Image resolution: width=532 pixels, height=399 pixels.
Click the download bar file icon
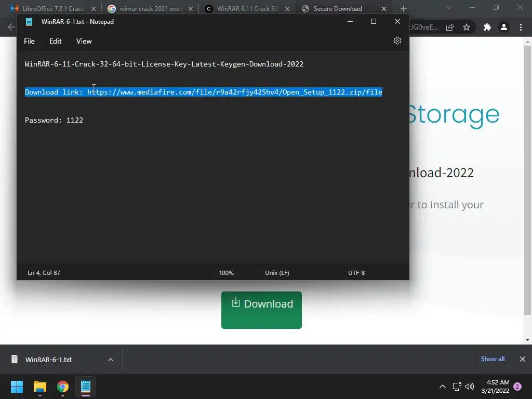click(x=15, y=359)
